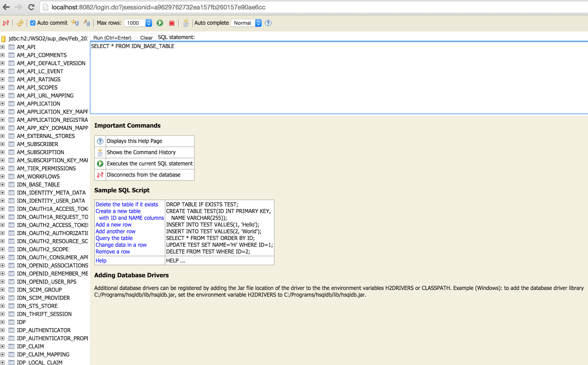Select IDP_AUTHENTICATOR table name
Screen dimensions: 588x365
[x=44, y=330]
